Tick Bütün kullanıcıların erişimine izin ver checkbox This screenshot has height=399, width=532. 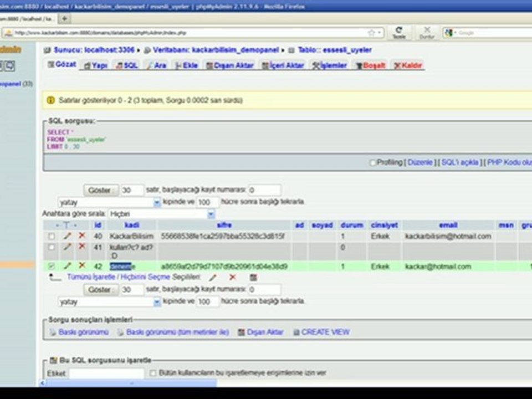click(153, 373)
